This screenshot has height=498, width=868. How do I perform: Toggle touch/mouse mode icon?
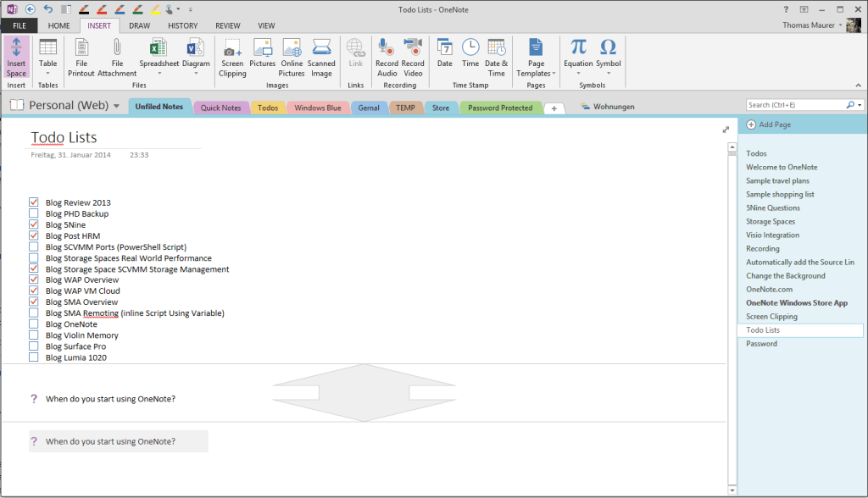(x=170, y=8)
